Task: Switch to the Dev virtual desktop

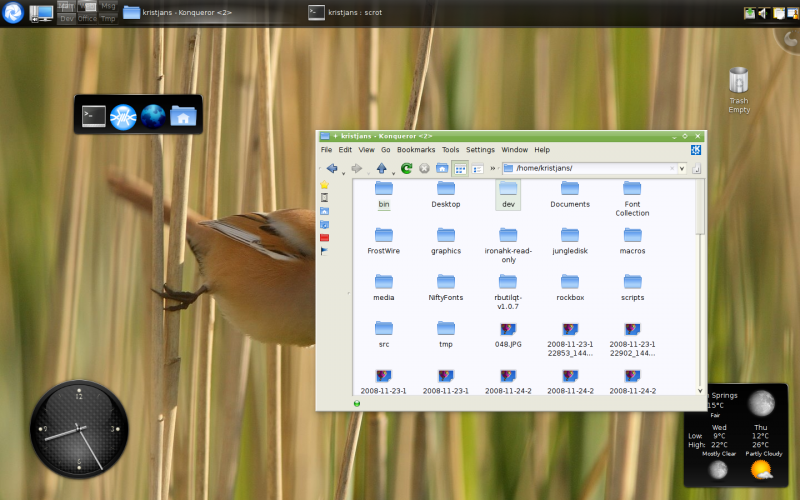Action: click(x=66, y=18)
